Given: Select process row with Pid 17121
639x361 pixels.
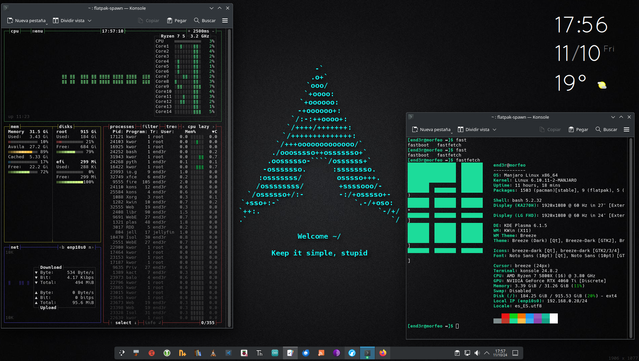Looking at the screenshot, I should click(164, 136).
